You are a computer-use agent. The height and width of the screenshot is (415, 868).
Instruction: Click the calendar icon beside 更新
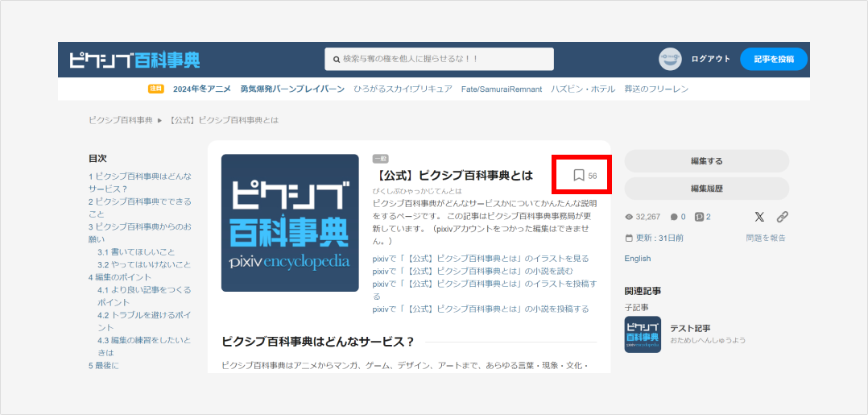point(628,239)
